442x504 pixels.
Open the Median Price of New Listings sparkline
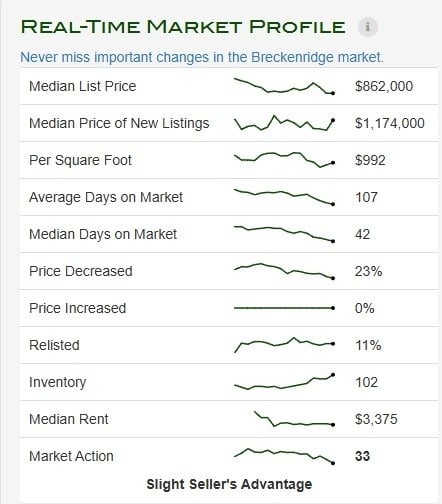(x=284, y=123)
